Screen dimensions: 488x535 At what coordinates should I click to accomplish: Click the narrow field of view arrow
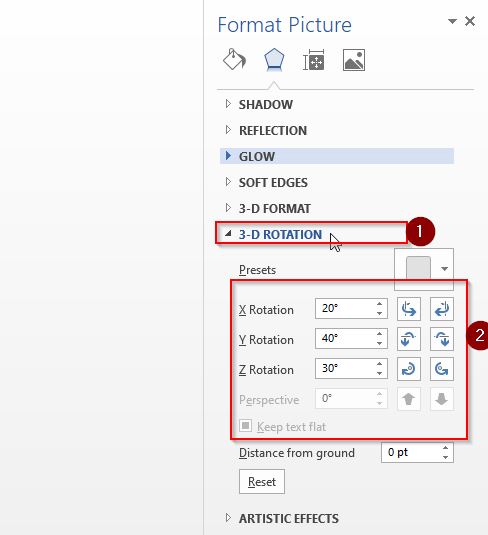coord(409,399)
